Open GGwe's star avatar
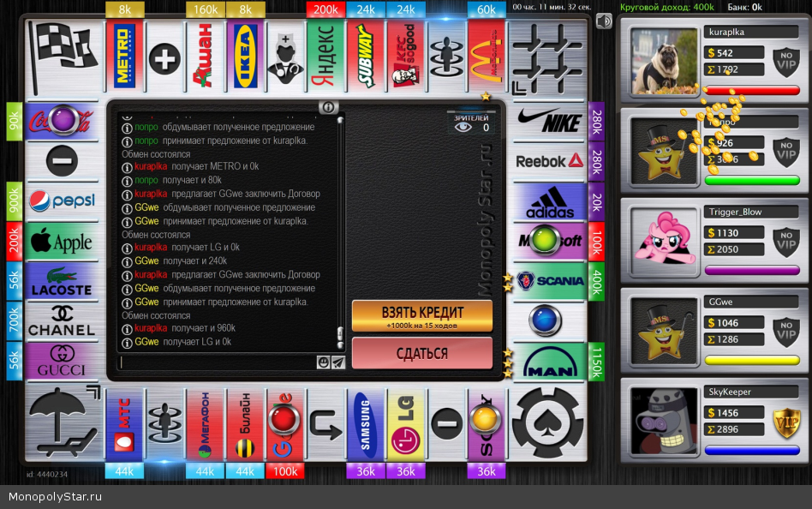This screenshot has width=812, height=509. (664, 331)
